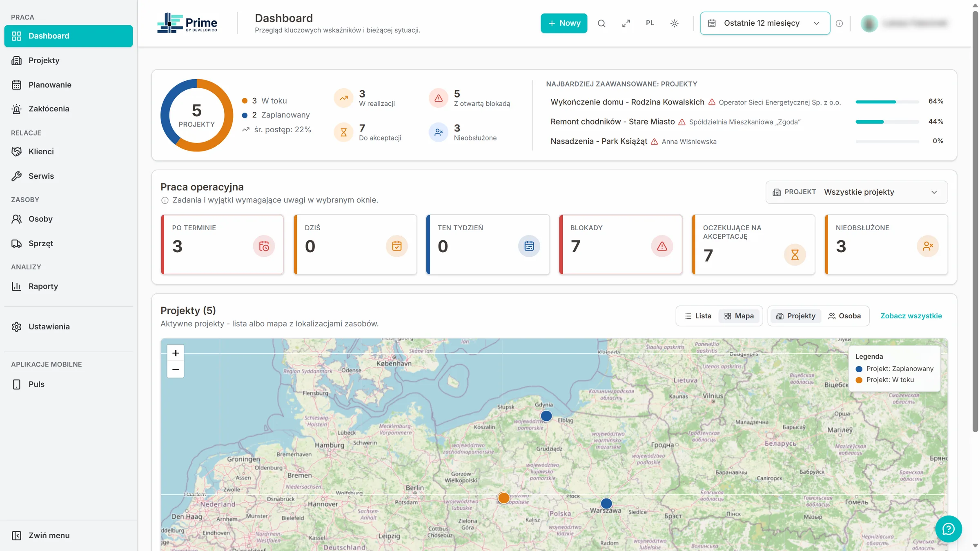Image resolution: width=980 pixels, height=551 pixels.
Task: Click the info icon beside date range
Action: [x=839, y=23]
